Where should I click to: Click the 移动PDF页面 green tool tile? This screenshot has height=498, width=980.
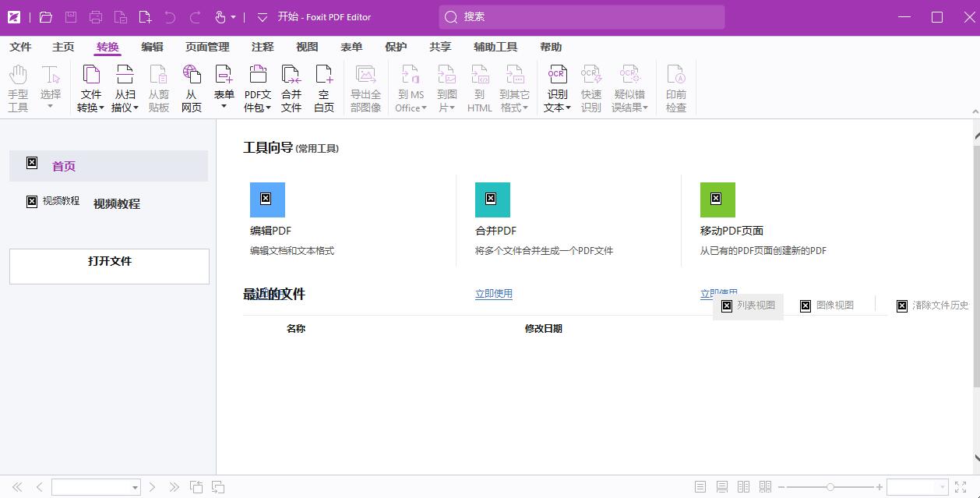pos(717,200)
